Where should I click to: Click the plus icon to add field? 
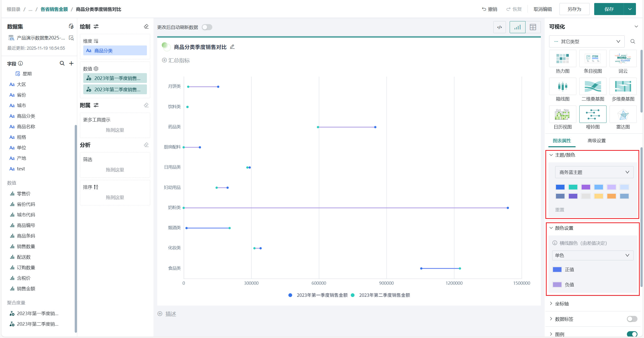[x=71, y=63]
